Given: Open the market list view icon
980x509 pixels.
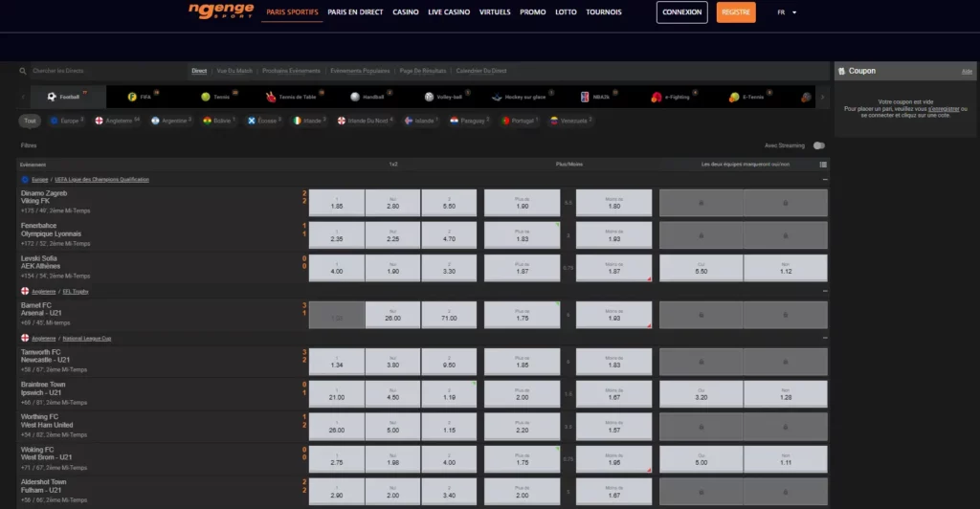Looking at the screenshot, I should click(823, 165).
